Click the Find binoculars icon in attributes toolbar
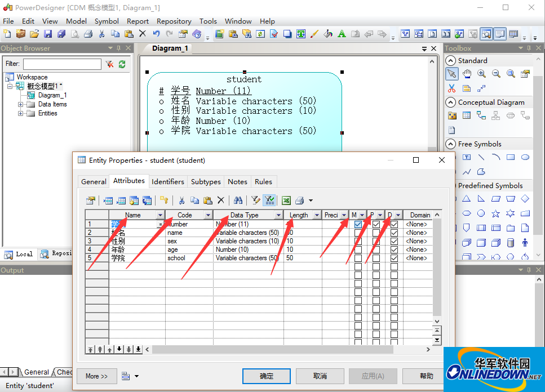The width and height of the screenshot is (545, 392). tap(238, 201)
